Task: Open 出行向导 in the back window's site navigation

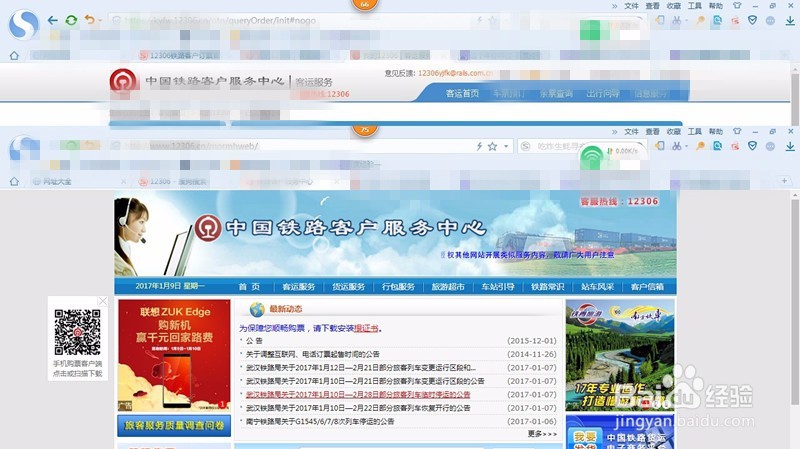Action: coord(603,93)
